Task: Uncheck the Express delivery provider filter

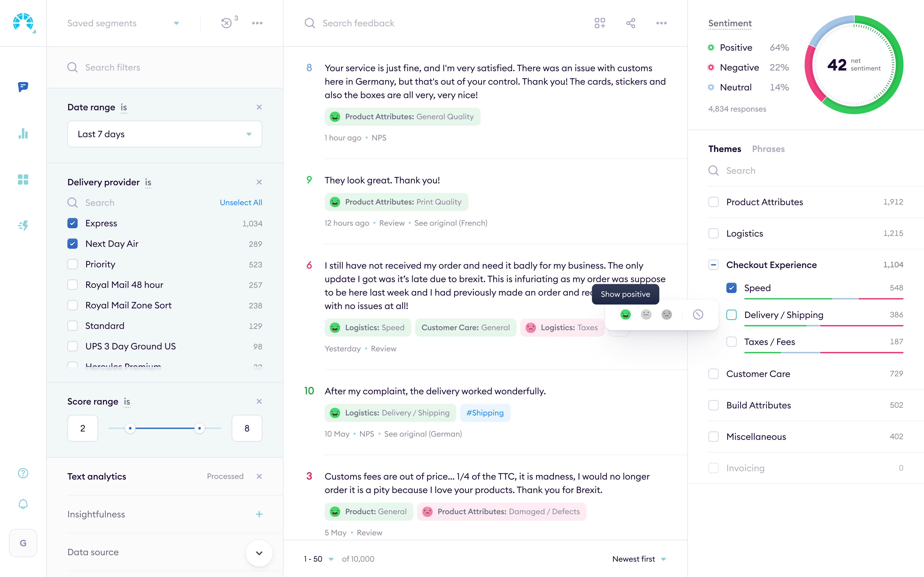Action: coord(73,223)
